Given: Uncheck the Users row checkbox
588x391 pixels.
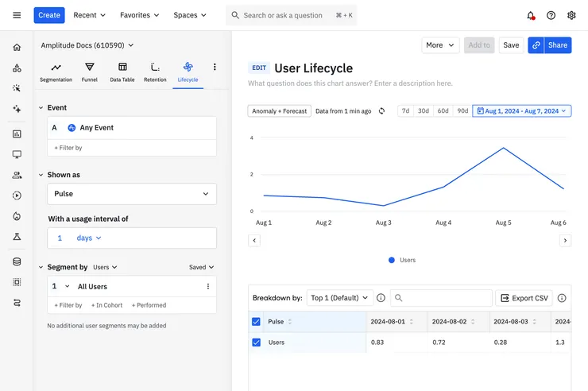Looking at the screenshot, I should 256,343.
